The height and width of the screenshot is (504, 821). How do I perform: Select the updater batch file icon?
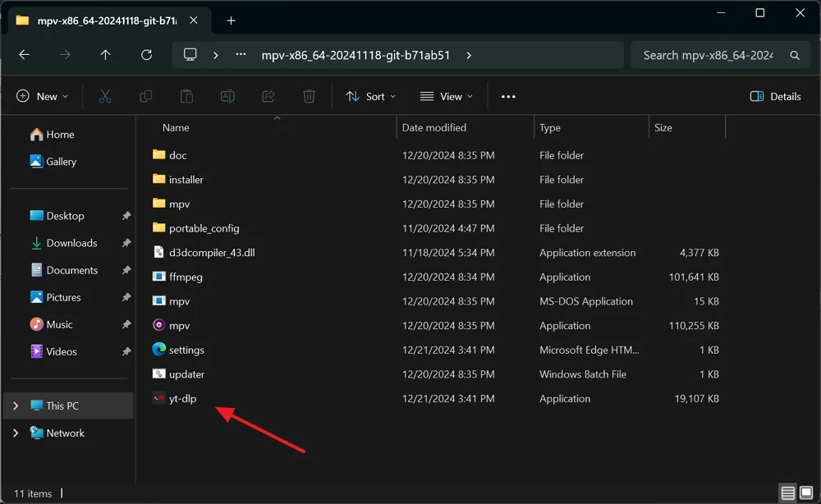158,373
